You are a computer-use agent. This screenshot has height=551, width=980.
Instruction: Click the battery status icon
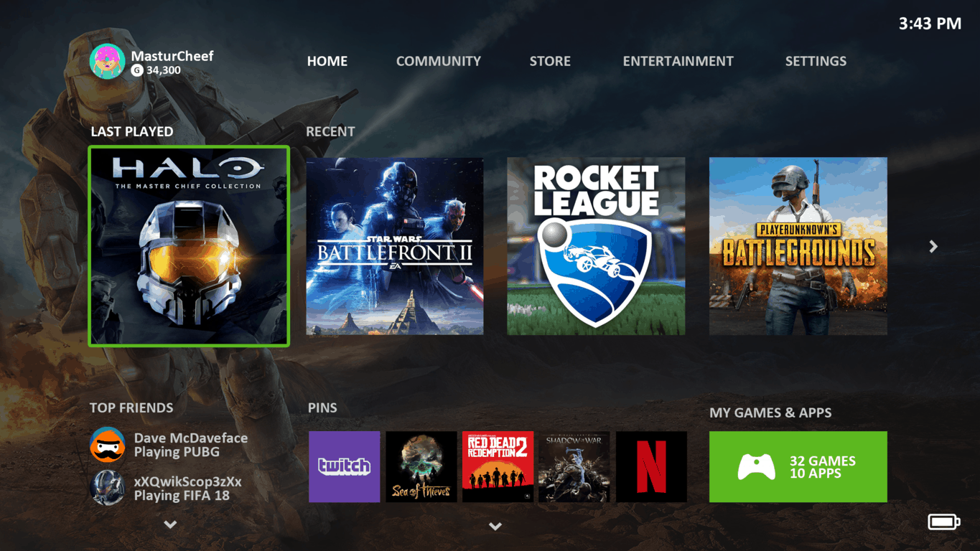click(x=944, y=522)
